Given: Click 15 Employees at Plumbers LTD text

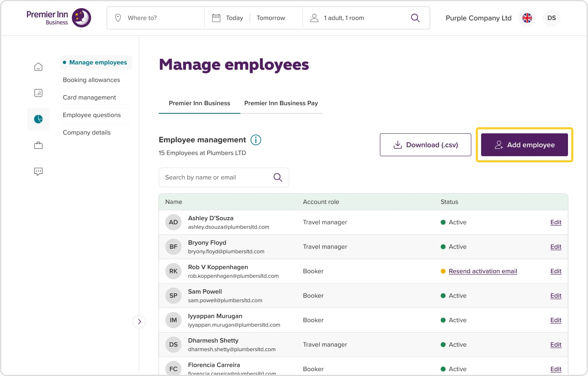Looking at the screenshot, I should [202, 153].
